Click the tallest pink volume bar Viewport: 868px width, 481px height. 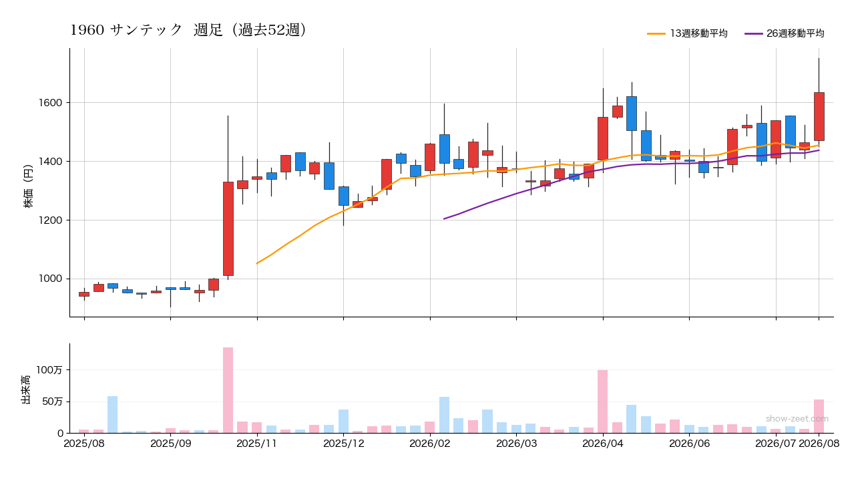[228, 390]
